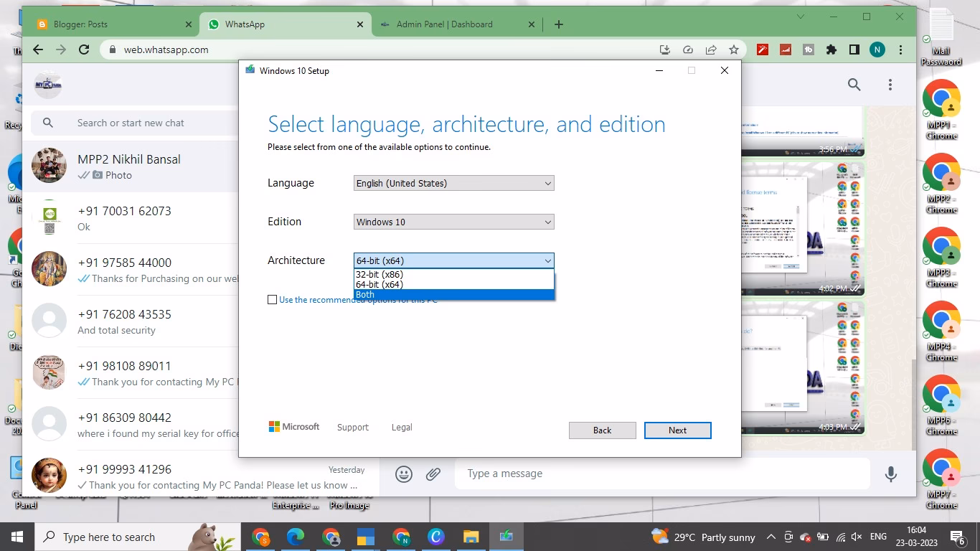Click the install site icon in address bar
This screenshot has height=551, width=980.
pyautogui.click(x=665, y=50)
